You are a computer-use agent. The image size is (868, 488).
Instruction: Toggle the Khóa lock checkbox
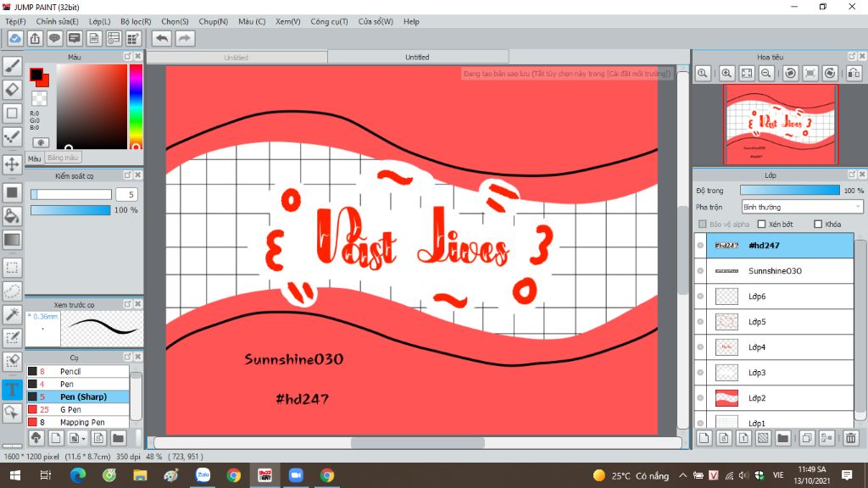point(818,224)
